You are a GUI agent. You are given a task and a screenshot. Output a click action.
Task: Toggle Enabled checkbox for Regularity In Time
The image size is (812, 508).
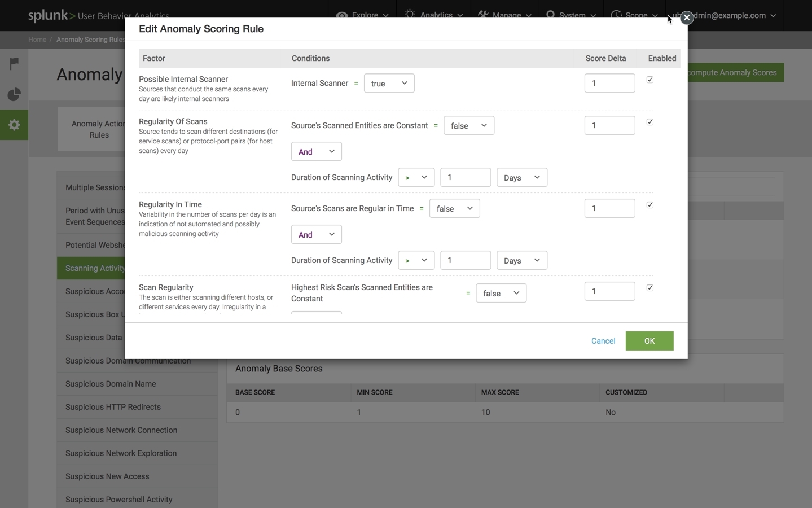coord(650,205)
